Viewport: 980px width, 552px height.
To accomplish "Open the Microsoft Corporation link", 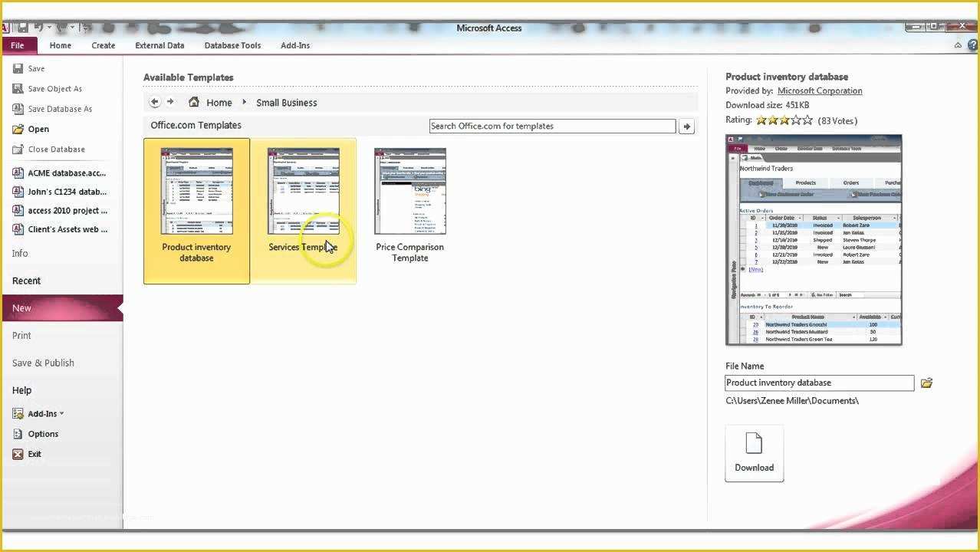I will click(820, 90).
